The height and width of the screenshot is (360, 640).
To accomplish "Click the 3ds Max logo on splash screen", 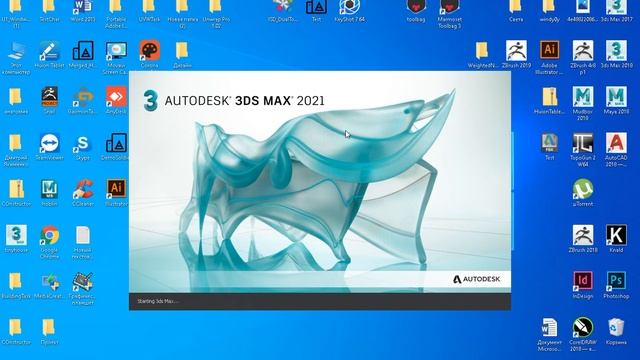I will pos(151,100).
